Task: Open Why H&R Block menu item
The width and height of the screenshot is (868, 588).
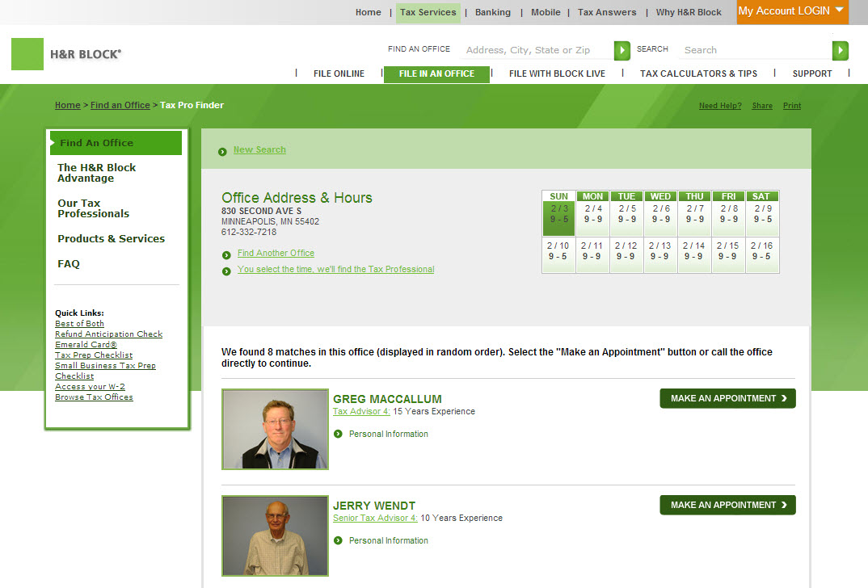Action: (x=689, y=12)
